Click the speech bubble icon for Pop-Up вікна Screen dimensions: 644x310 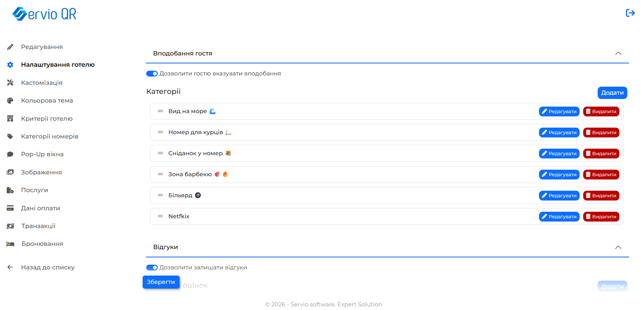(x=10, y=154)
